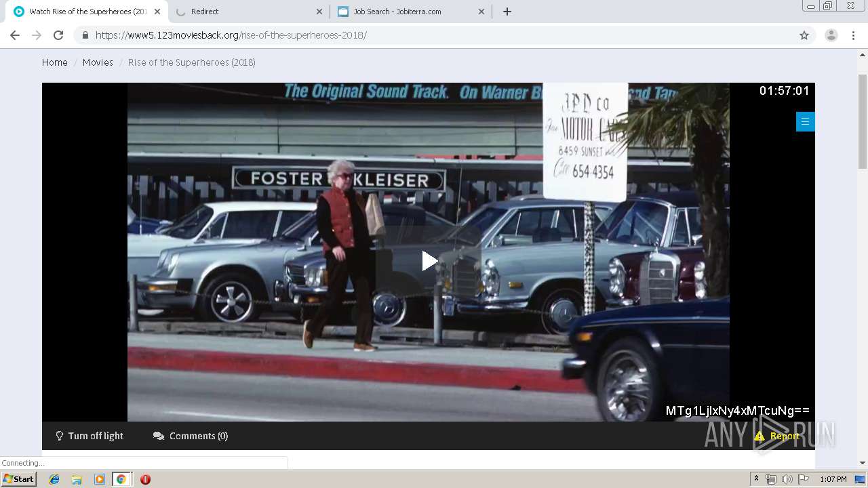
Task: Report the video with warning icon
Action: click(x=759, y=436)
